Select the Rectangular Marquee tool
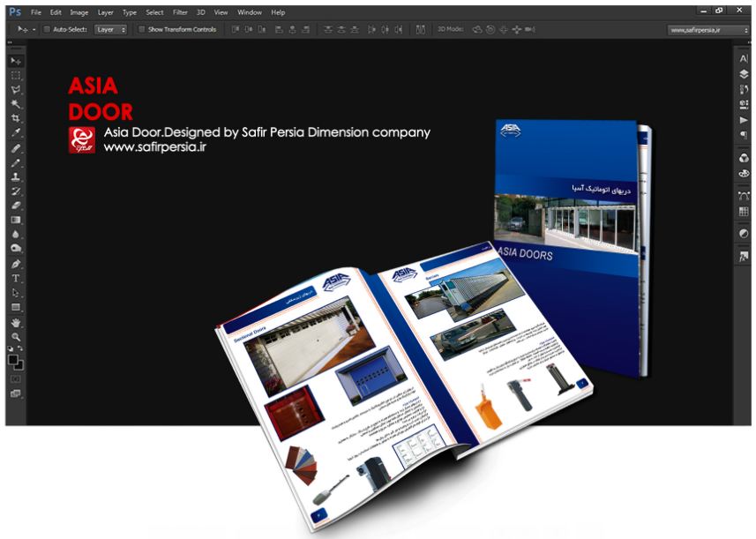The image size is (756, 539). pyautogui.click(x=16, y=76)
